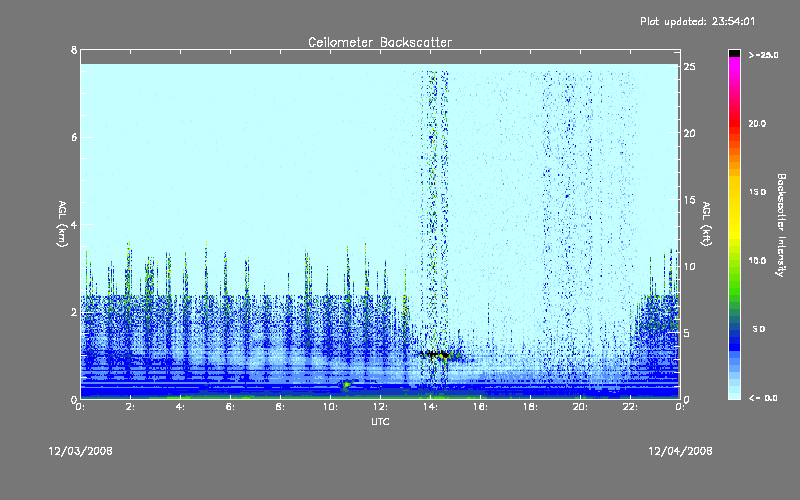Image resolution: width=800 pixels, height=500 pixels.
Task: Click the 'Ceilometer Backscatter' plot title
Action: point(380,42)
